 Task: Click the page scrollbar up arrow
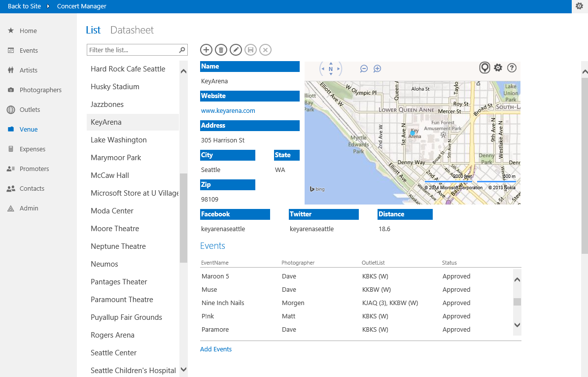(585, 71)
